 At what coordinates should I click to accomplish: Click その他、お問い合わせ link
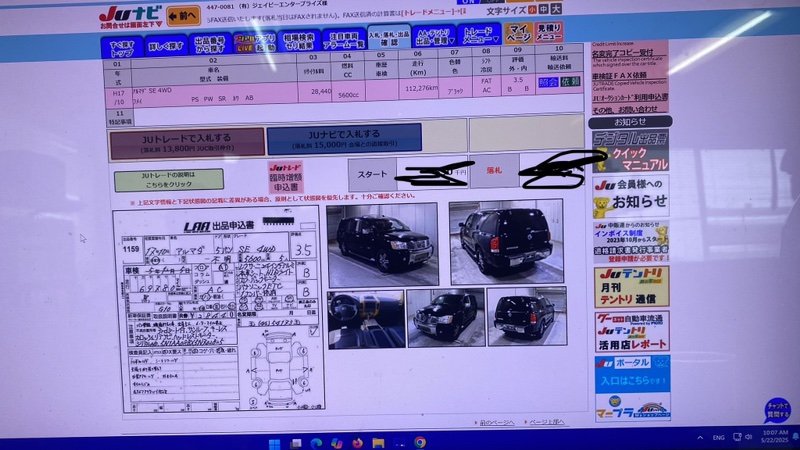(625, 109)
